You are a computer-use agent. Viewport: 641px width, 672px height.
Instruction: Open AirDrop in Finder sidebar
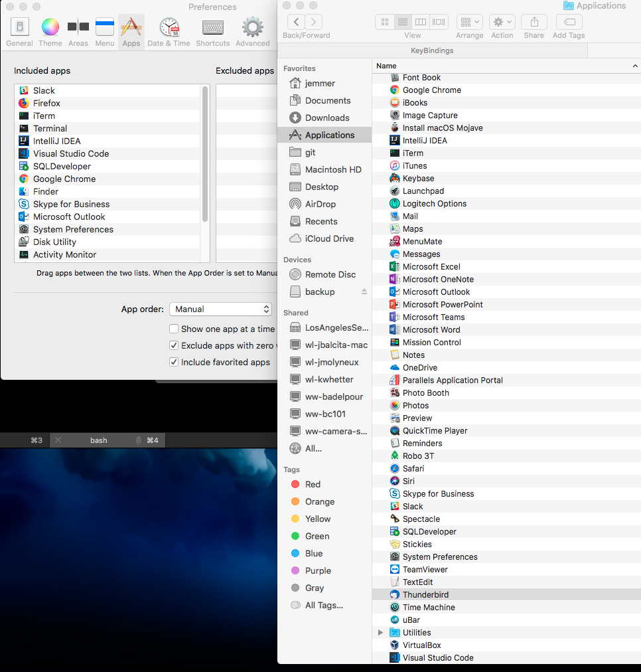pyautogui.click(x=324, y=204)
